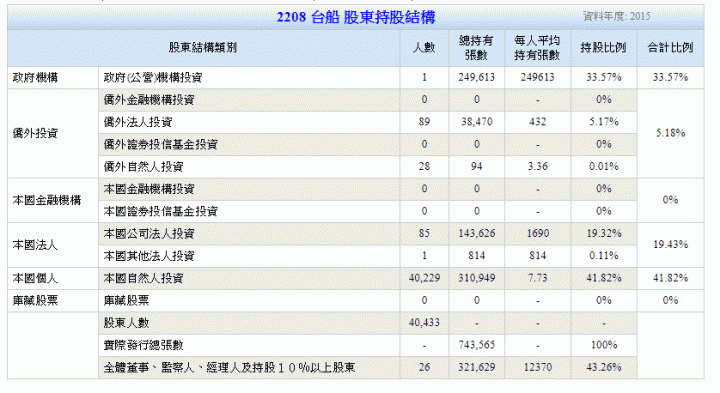Image resolution: width=720 pixels, height=393 pixels.
Task: Click the 5.17% holding ratio value
Action: click(604, 122)
